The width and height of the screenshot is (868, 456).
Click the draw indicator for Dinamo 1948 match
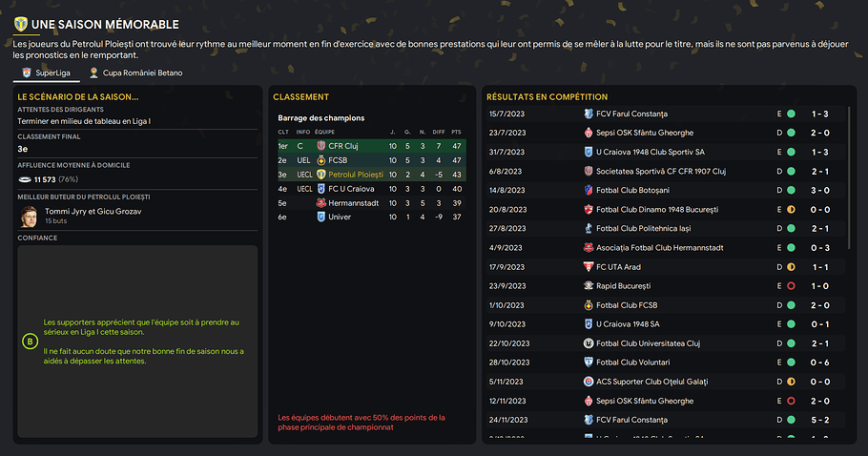click(791, 210)
